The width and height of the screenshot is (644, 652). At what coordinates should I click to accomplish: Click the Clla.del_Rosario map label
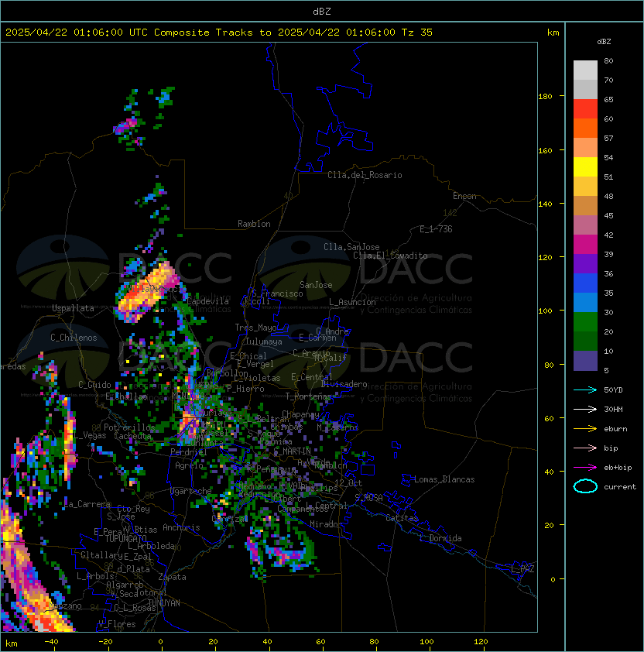pyautogui.click(x=365, y=175)
